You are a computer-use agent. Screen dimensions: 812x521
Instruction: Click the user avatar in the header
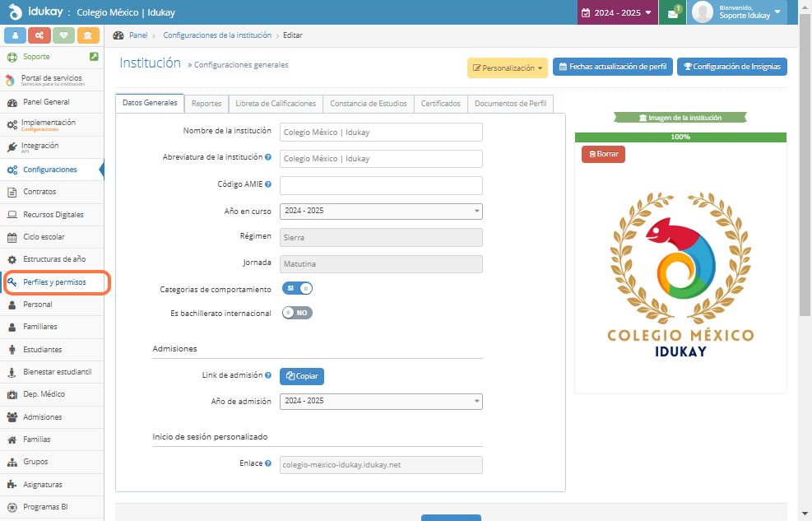703,12
